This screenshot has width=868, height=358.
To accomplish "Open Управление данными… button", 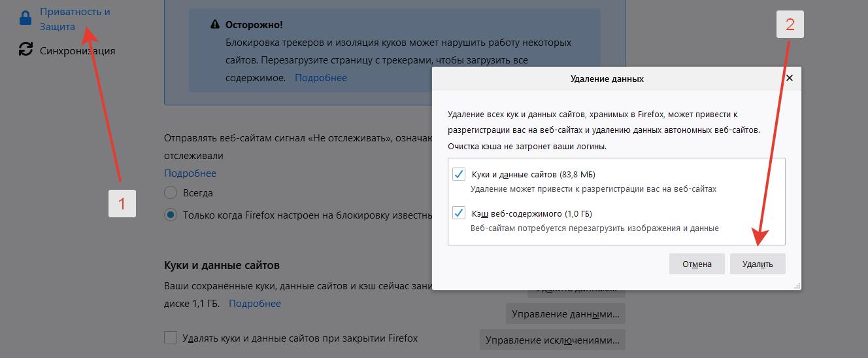I will (x=565, y=314).
